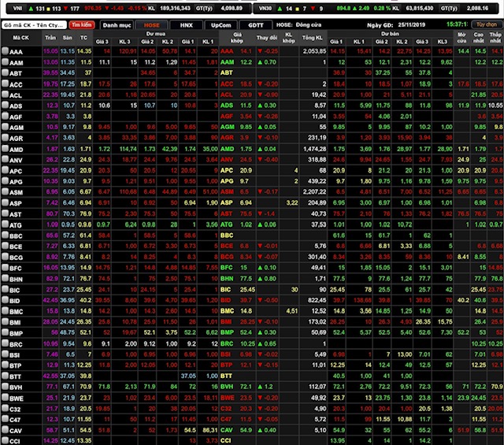
Task: Click the Sàn column header
Action: click(68, 38)
